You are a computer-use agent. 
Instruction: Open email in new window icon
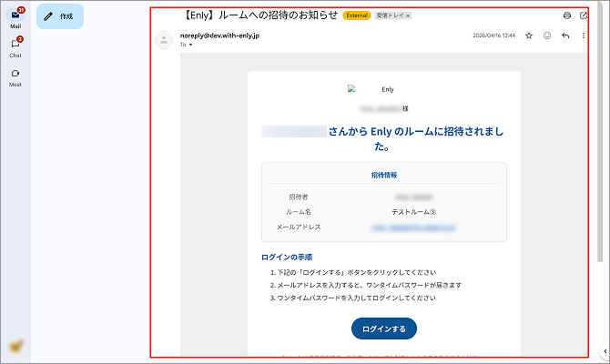[584, 15]
